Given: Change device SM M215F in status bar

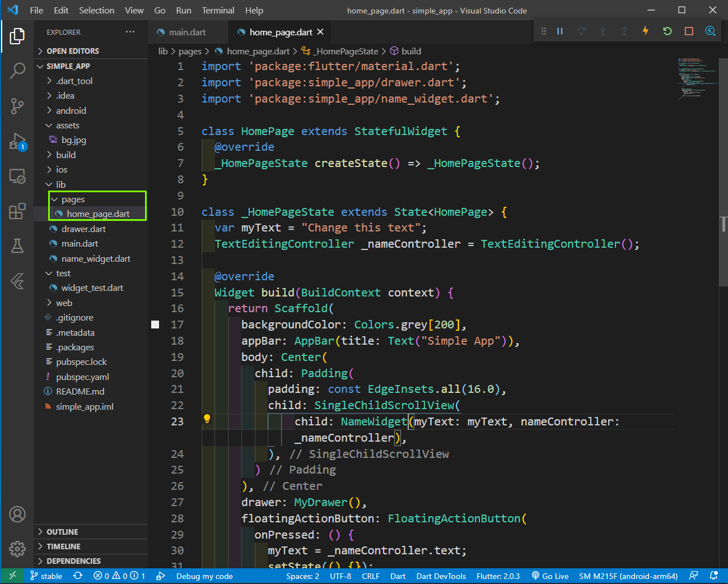Looking at the screenshot, I should coord(628,576).
